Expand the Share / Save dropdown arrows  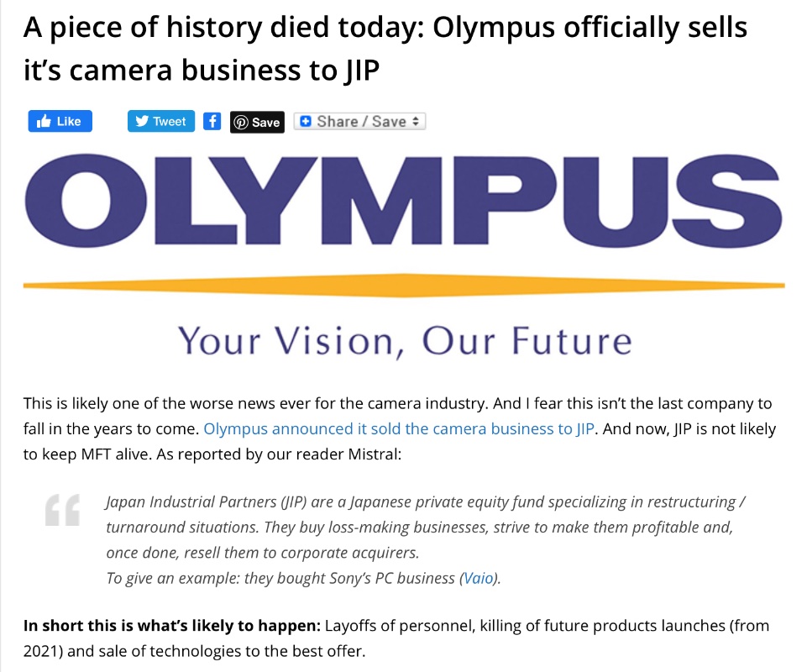416,122
